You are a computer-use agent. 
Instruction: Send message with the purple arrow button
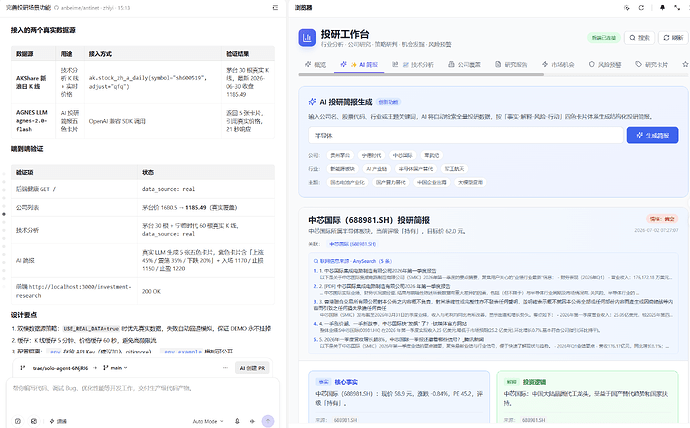268,421
